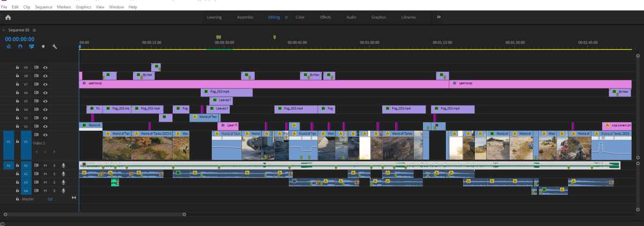Click the Home icon in the workspace bar

tap(8, 17)
